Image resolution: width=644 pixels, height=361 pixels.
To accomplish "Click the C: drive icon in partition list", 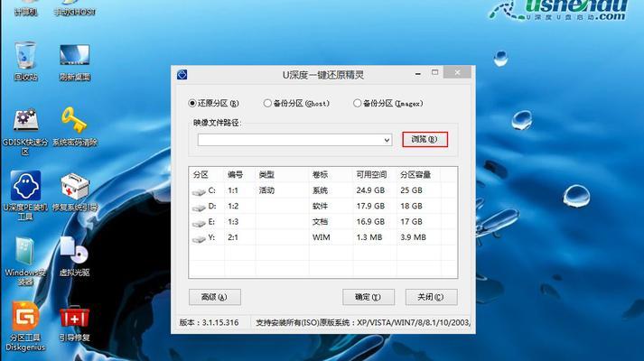I will [x=199, y=191].
